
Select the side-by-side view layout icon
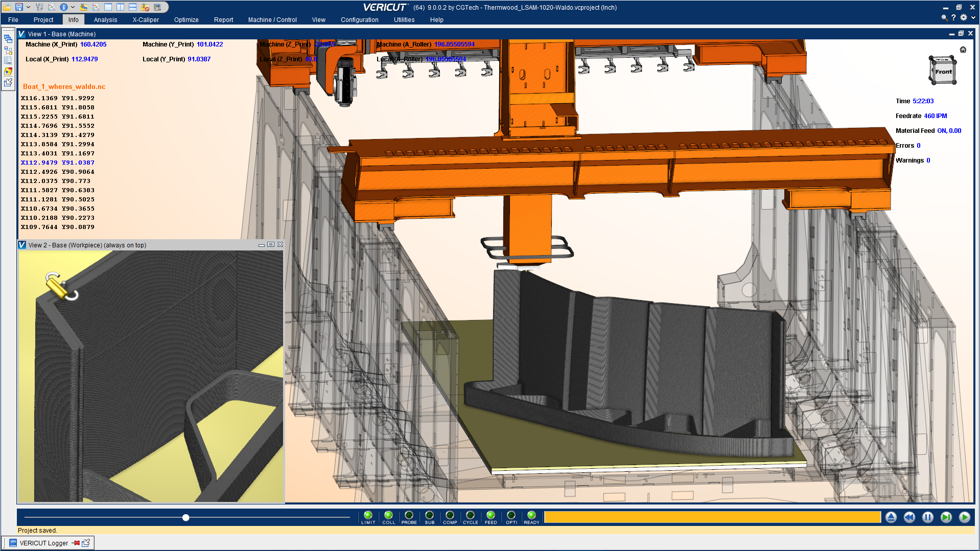(x=120, y=7)
